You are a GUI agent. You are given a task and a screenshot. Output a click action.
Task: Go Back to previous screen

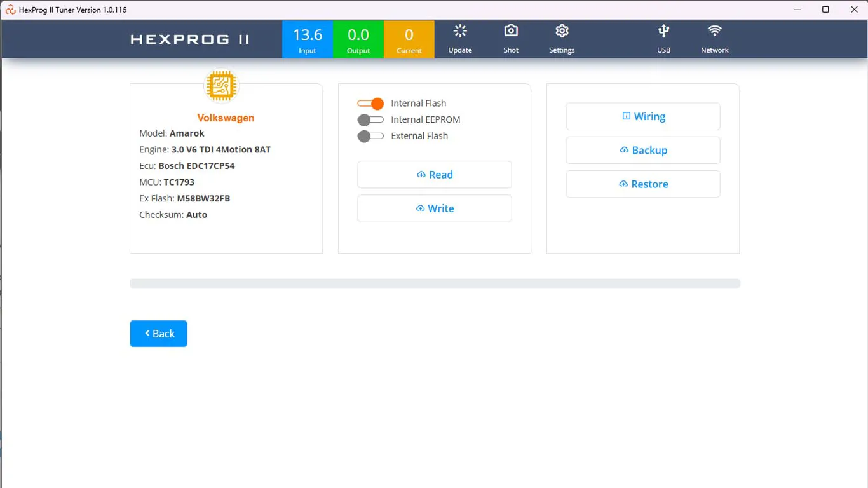coord(158,334)
